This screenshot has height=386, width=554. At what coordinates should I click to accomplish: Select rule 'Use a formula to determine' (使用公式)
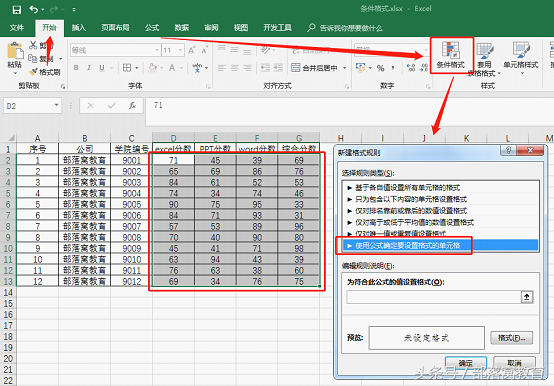click(x=440, y=245)
